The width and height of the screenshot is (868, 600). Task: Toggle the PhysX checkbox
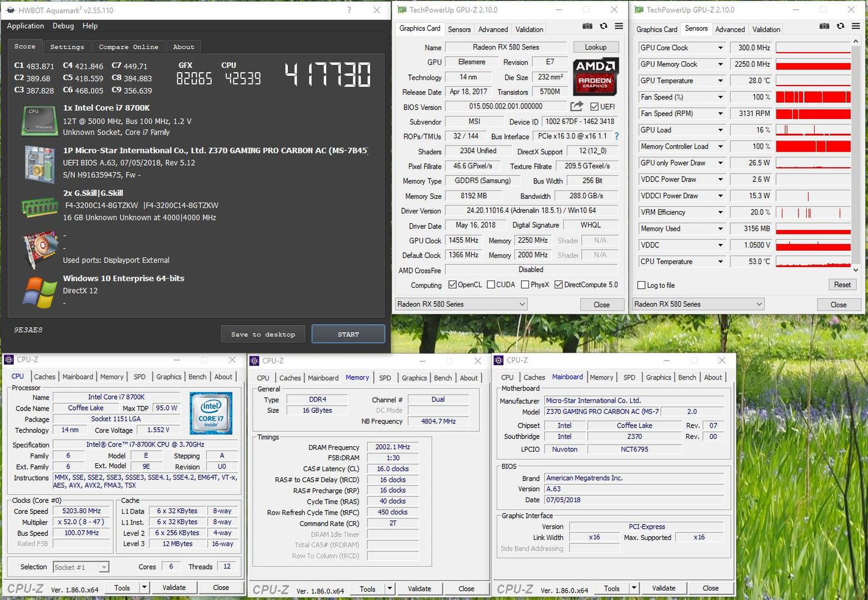coord(525,284)
